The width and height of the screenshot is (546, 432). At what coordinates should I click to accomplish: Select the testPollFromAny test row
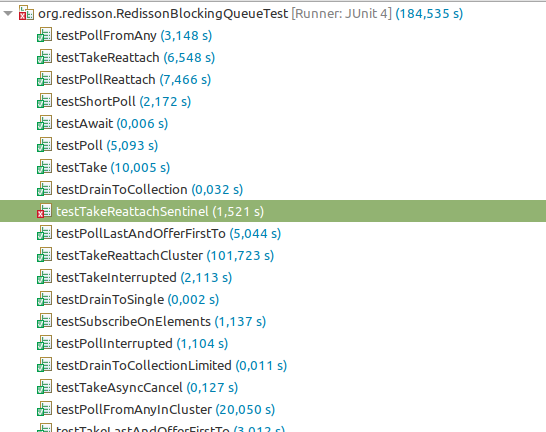tap(134, 36)
